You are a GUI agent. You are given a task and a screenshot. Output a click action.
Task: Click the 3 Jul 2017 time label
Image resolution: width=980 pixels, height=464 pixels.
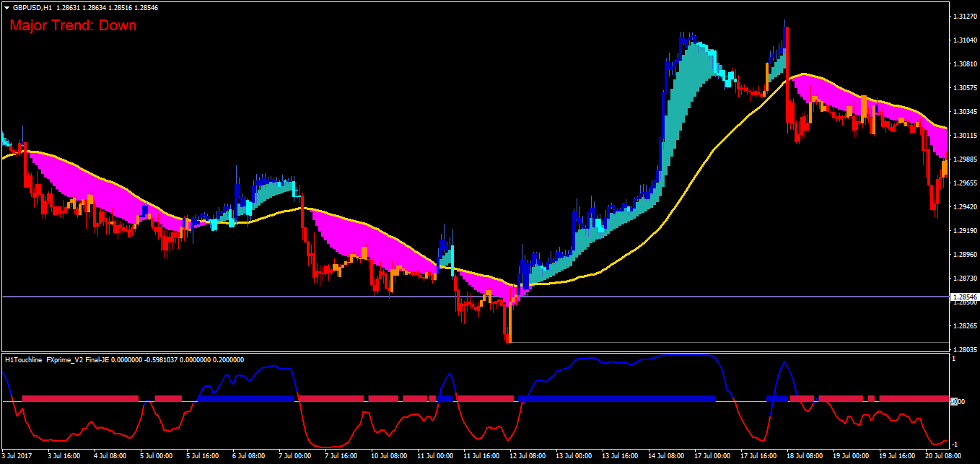(19, 457)
